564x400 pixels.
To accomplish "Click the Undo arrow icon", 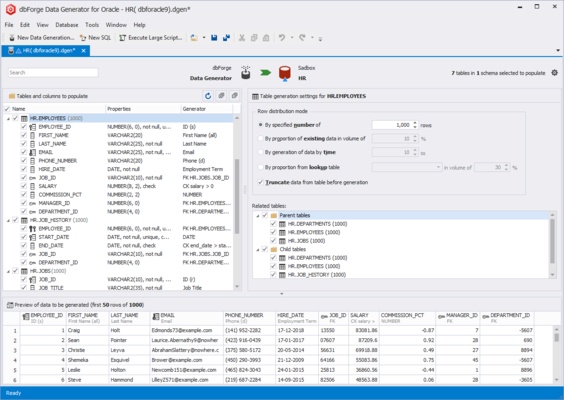I will [282, 37].
